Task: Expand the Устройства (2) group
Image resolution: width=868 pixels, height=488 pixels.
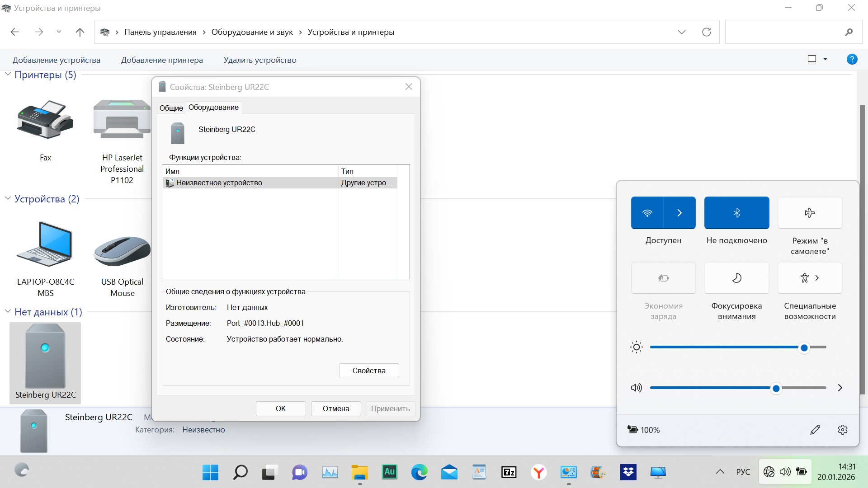Action: (x=7, y=198)
